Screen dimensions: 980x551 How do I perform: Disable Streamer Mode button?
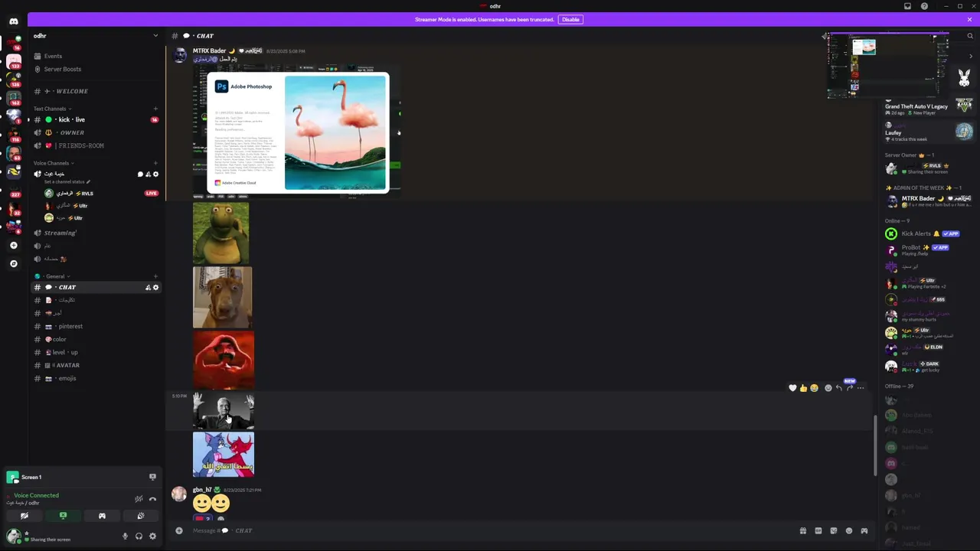(570, 19)
